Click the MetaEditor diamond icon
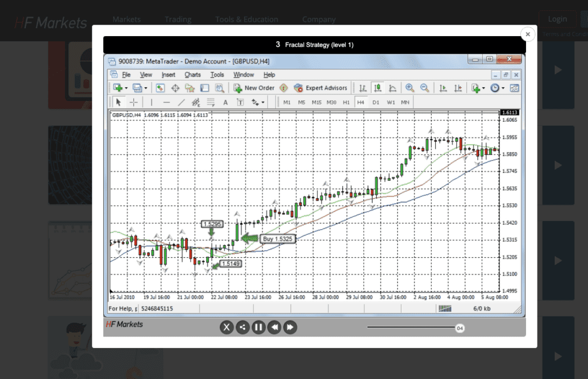 click(284, 88)
